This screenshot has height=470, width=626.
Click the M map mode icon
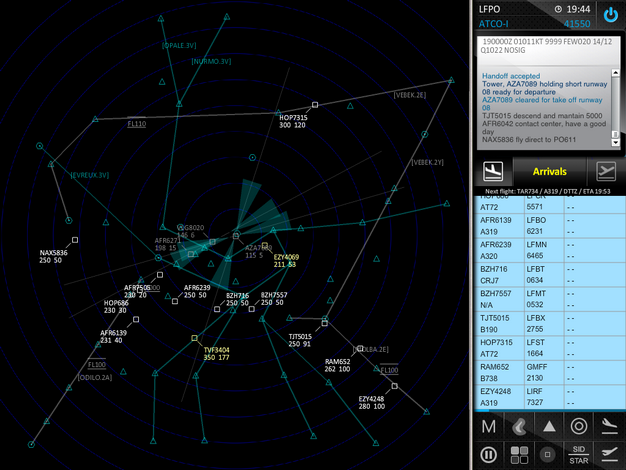[x=489, y=427]
